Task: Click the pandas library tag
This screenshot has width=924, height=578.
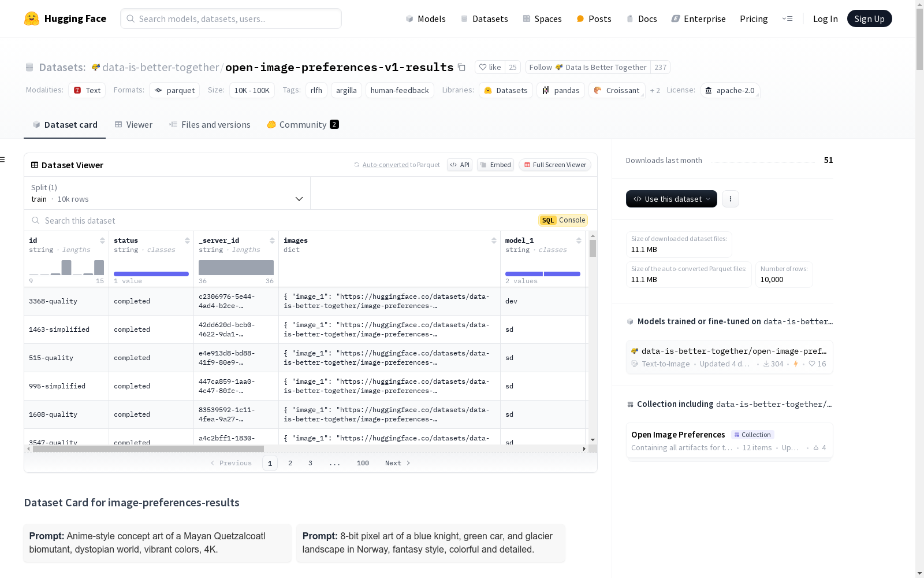Action: coord(561,90)
